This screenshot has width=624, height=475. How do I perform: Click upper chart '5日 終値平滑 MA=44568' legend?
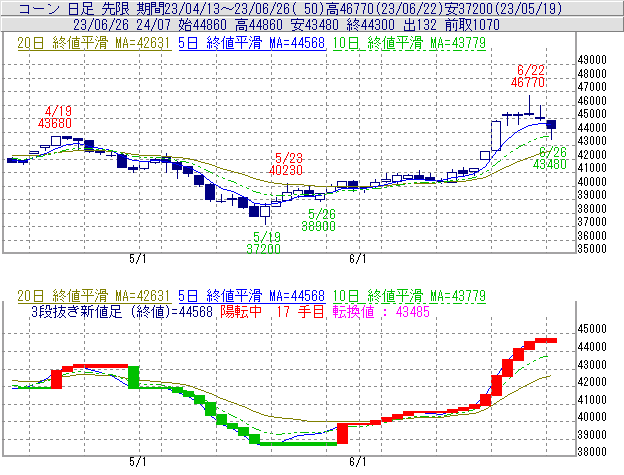(x=252, y=43)
